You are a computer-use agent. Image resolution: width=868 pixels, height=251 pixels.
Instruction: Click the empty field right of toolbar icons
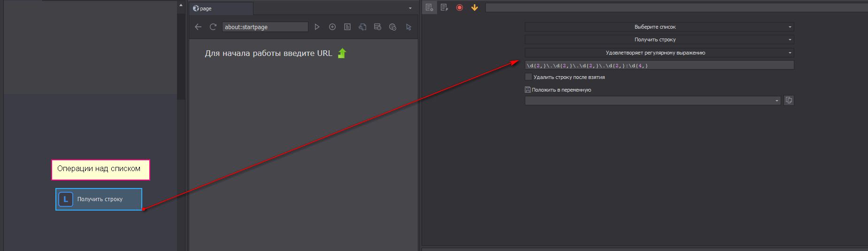[x=676, y=8]
